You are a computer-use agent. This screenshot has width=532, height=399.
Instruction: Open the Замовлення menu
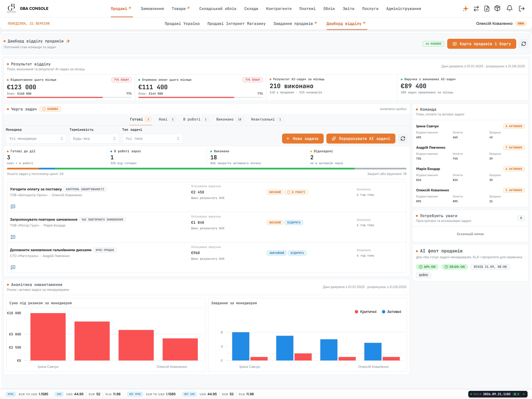tap(152, 9)
